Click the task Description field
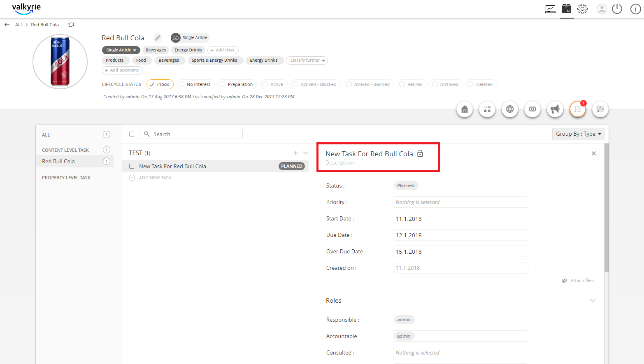 339,163
